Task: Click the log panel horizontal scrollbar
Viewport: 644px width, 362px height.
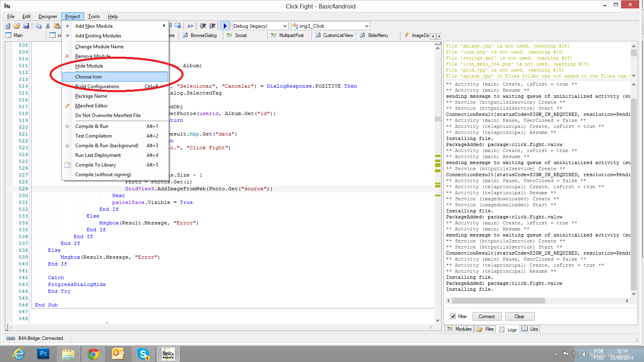Action: pos(498,301)
